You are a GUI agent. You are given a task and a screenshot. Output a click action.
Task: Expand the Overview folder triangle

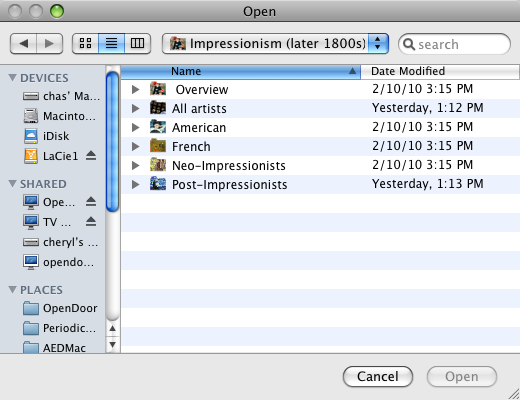(135, 89)
